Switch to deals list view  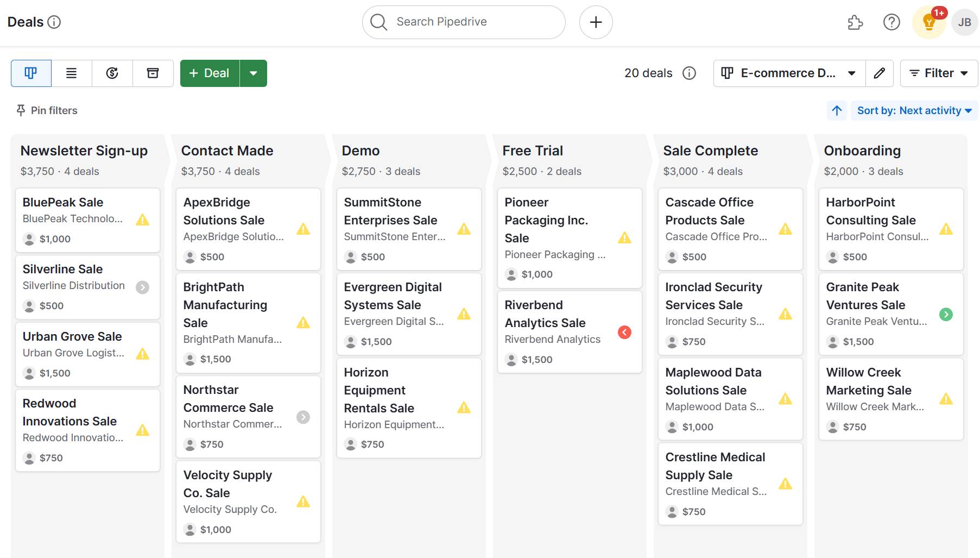72,73
